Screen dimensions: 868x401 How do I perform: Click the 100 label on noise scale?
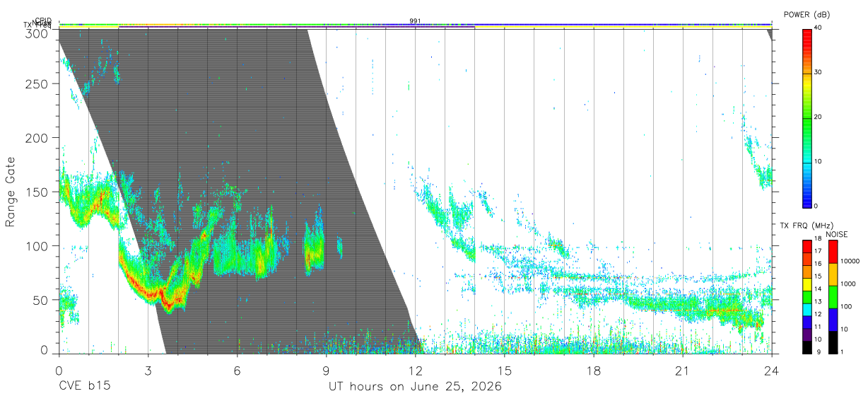click(x=845, y=307)
